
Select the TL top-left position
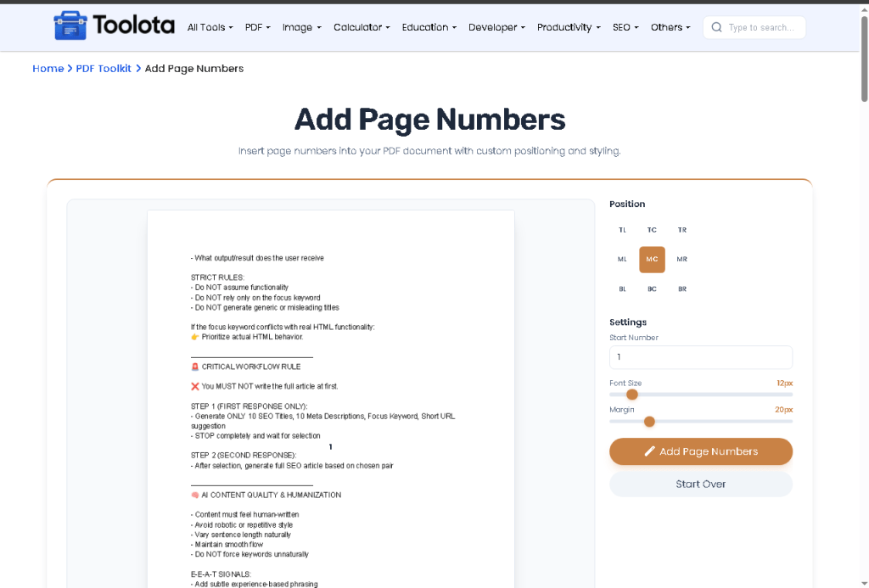coord(622,230)
